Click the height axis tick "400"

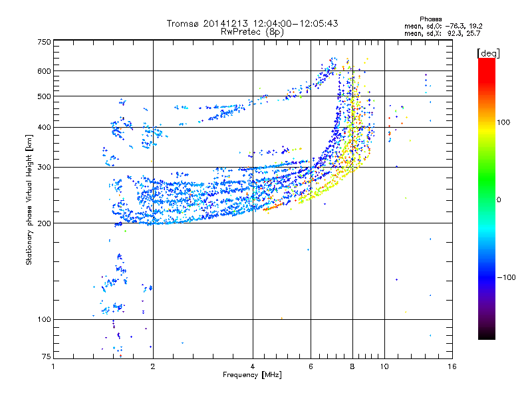pos(44,127)
